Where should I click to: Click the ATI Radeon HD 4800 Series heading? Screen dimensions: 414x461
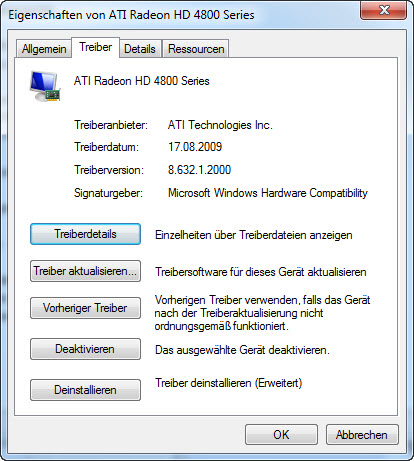142,81
